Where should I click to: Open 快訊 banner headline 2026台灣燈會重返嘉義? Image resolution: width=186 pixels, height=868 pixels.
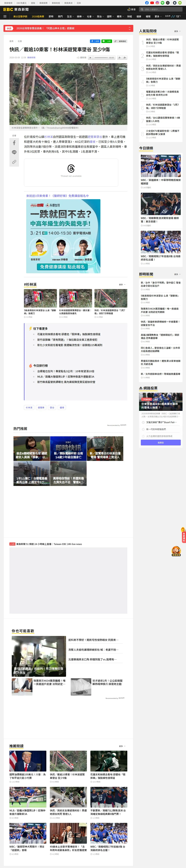45,28
